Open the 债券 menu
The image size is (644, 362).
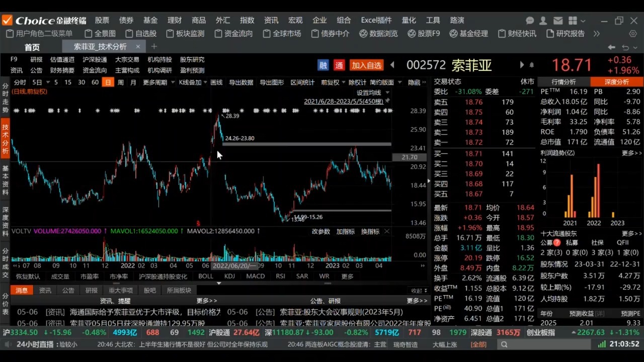tap(126, 20)
